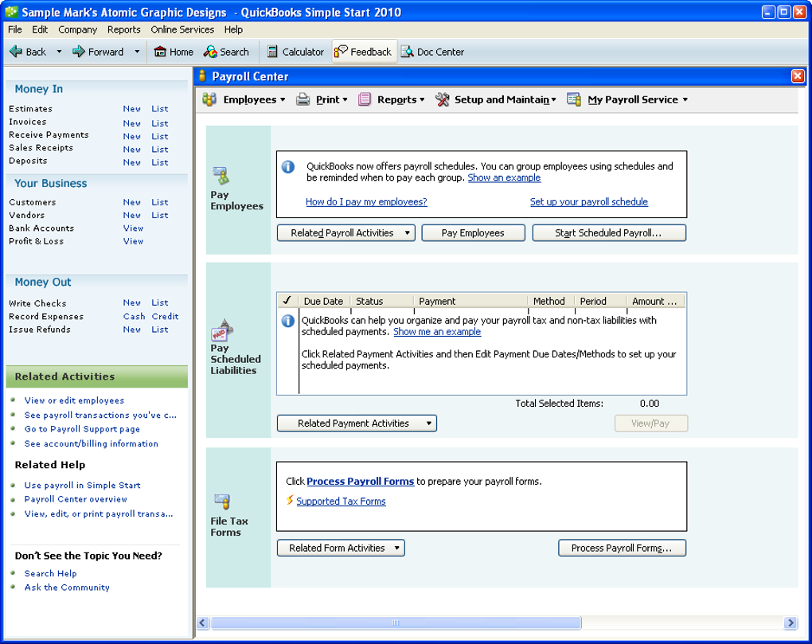Open Feedback speech bubble icon

[341, 51]
